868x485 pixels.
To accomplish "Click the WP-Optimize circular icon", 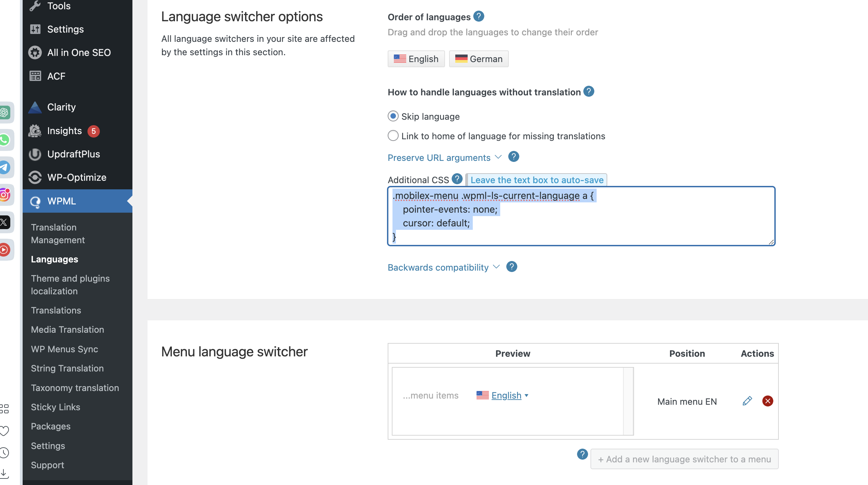I will click(x=35, y=177).
